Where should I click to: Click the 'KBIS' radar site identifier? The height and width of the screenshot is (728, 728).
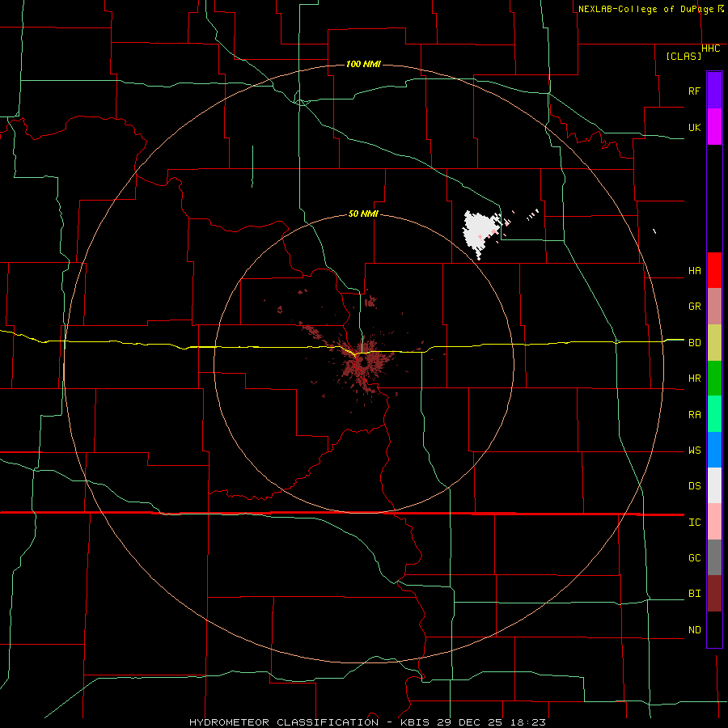pos(413,722)
